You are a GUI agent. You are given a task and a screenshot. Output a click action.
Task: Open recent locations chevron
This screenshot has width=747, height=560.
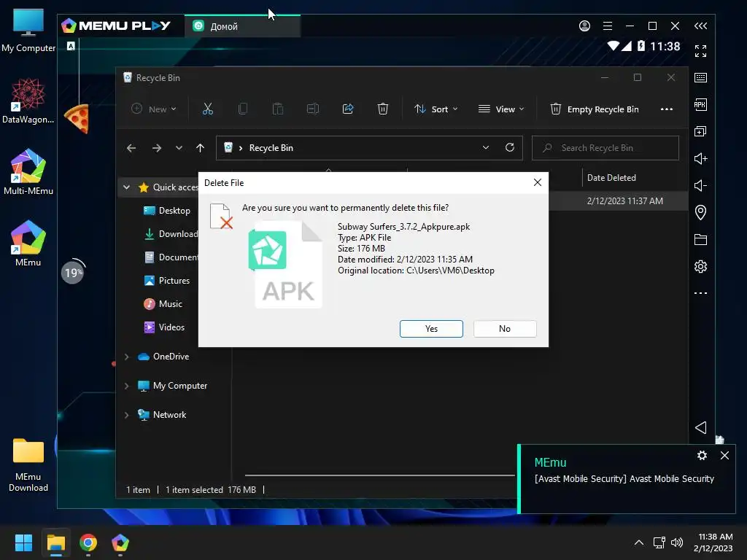point(179,148)
